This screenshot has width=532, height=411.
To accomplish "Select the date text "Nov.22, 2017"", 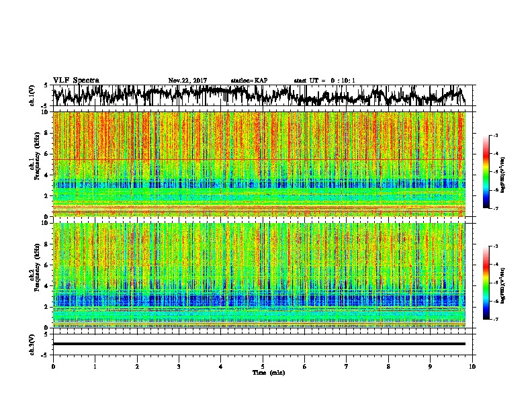I will click(x=187, y=81).
